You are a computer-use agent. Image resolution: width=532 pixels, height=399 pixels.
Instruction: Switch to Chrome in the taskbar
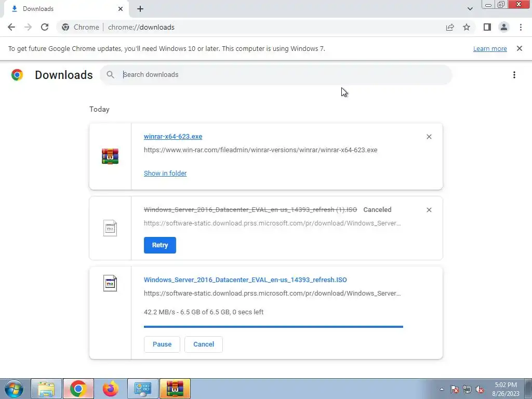(x=78, y=389)
